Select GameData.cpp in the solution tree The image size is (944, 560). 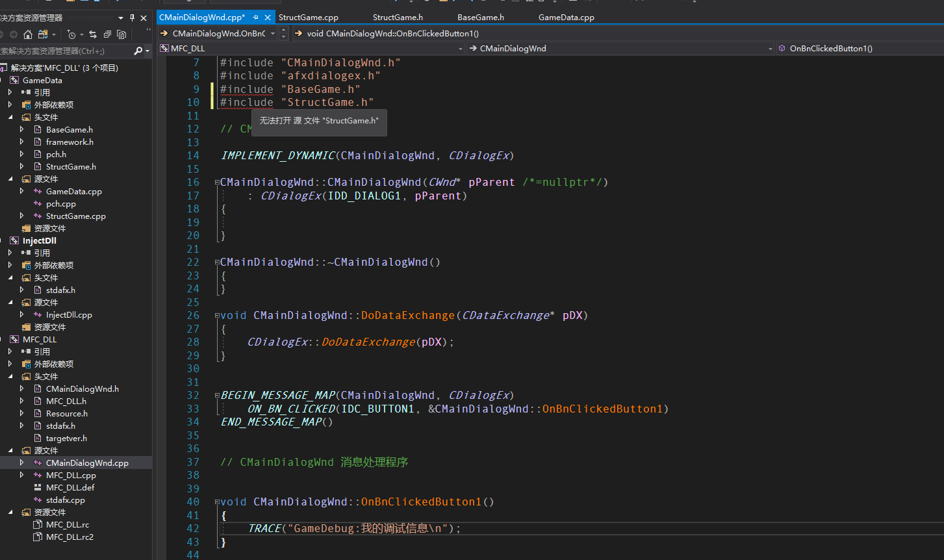coord(73,192)
